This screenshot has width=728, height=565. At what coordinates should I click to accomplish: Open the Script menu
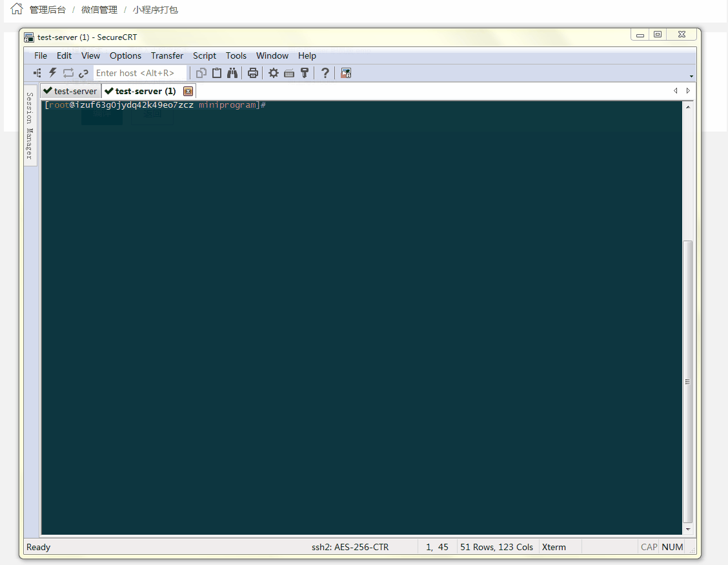[205, 55]
